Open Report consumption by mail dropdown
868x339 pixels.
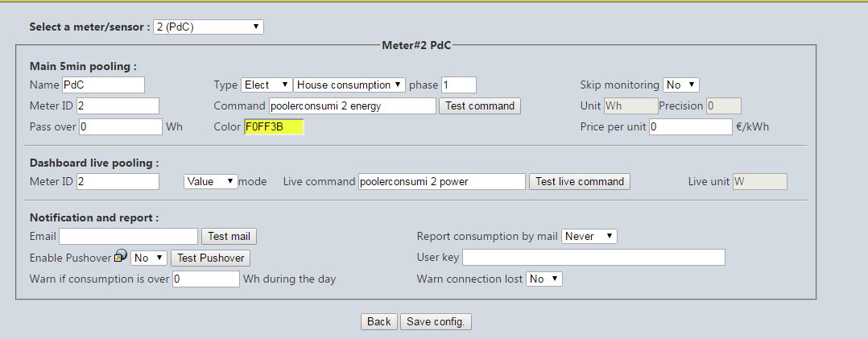coord(589,236)
